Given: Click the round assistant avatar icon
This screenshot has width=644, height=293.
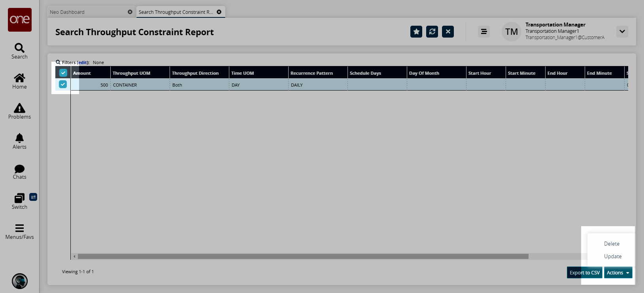Looking at the screenshot, I should (x=20, y=281).
